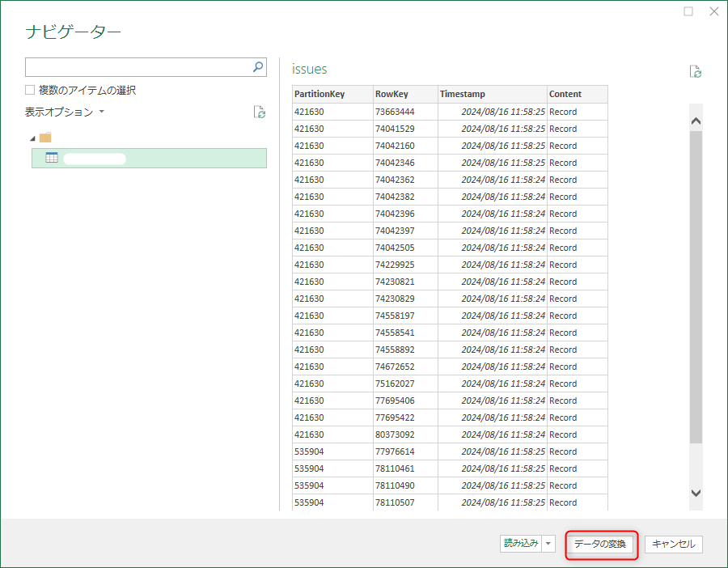Click the データの変換 button
This screenshot has width=728, height=568.
click(x=600, y=544)
